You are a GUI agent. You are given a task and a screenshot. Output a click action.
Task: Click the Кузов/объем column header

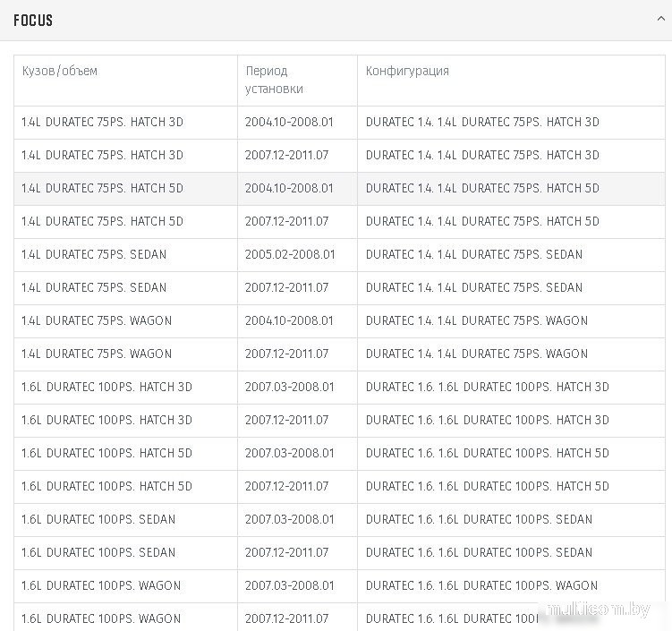click(59, 71)
